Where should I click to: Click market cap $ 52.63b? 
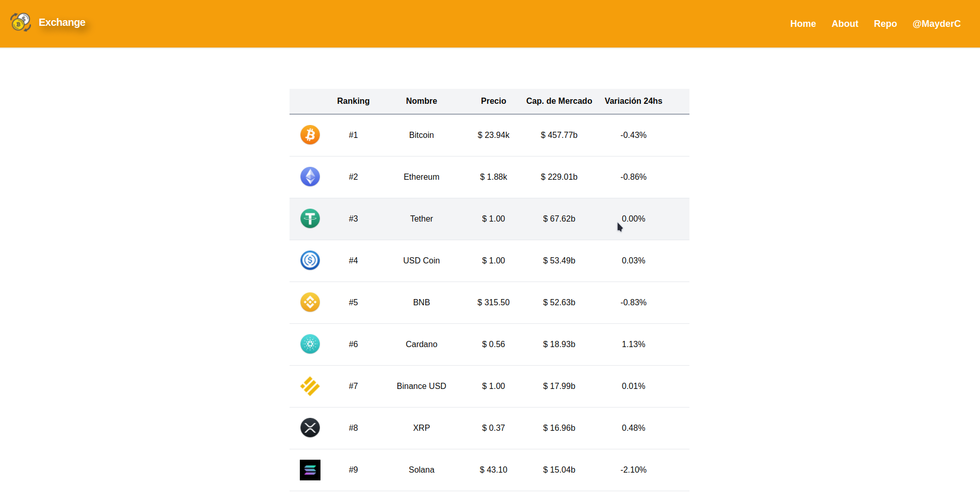tap(559, 302)
